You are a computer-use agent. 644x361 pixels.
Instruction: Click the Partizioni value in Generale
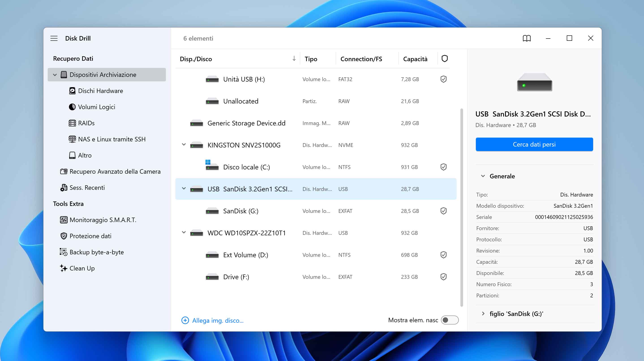pyautogui.click(x=591, y=295)
